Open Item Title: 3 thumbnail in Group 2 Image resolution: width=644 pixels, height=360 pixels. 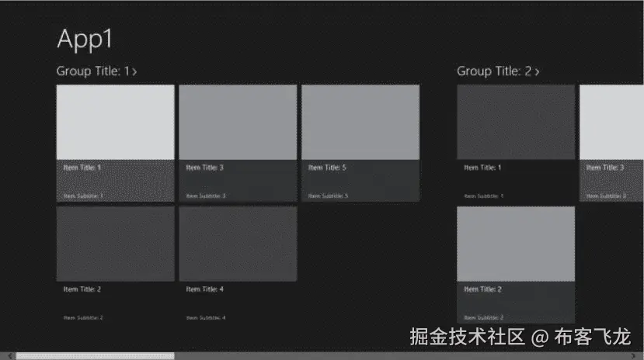click(611, 122)
